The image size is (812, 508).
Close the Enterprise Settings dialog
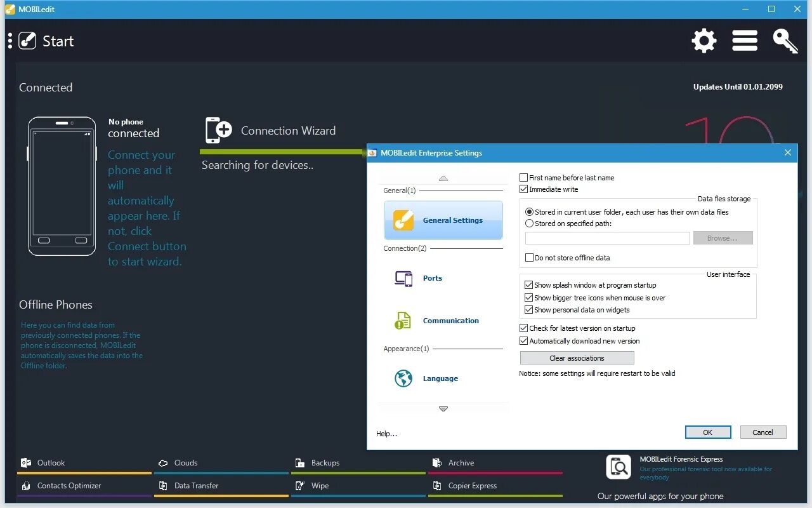pyautogui.click(x=788, y=152)
